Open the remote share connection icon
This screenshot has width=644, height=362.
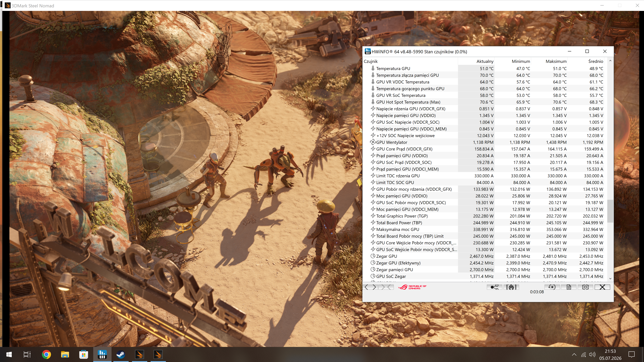click(x=494, y=287)
